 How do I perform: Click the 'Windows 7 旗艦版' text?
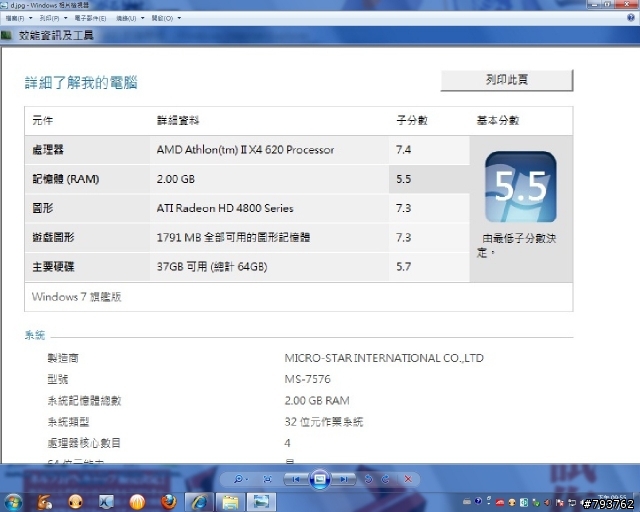click(x=76, y=297)
